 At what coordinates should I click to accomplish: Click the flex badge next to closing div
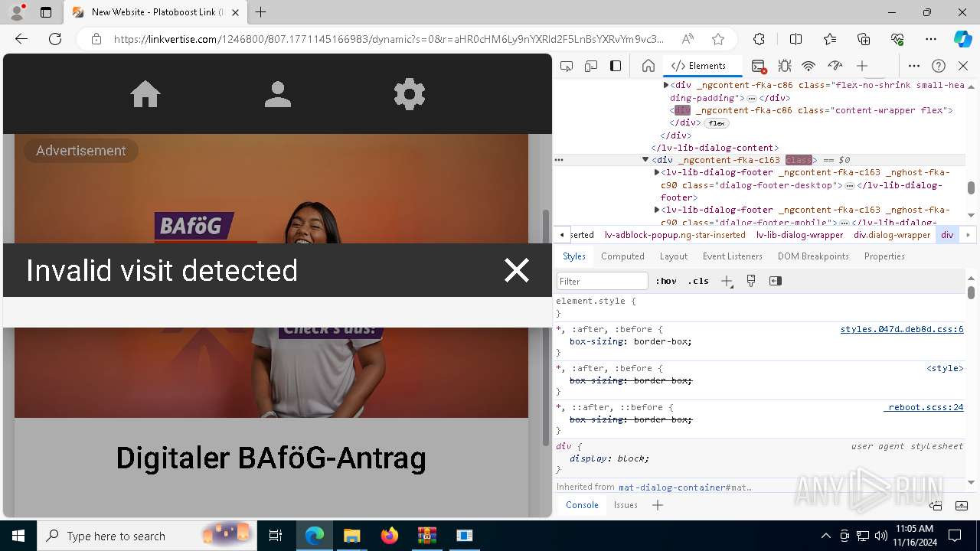point(717,123)
